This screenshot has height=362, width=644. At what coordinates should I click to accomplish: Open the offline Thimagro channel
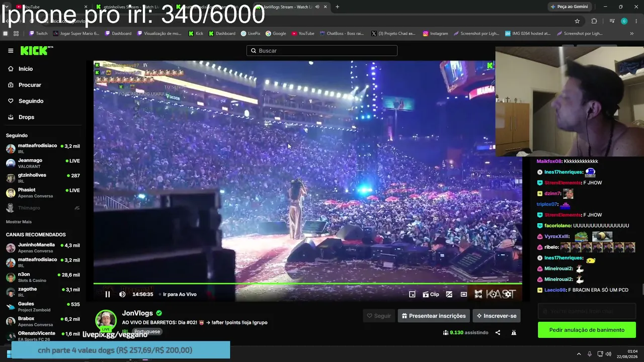[43, 208]
